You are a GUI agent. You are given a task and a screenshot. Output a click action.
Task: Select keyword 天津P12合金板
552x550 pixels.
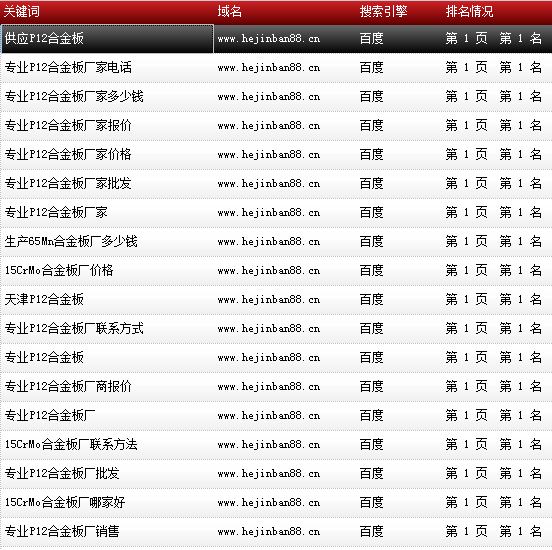(44, 299)
